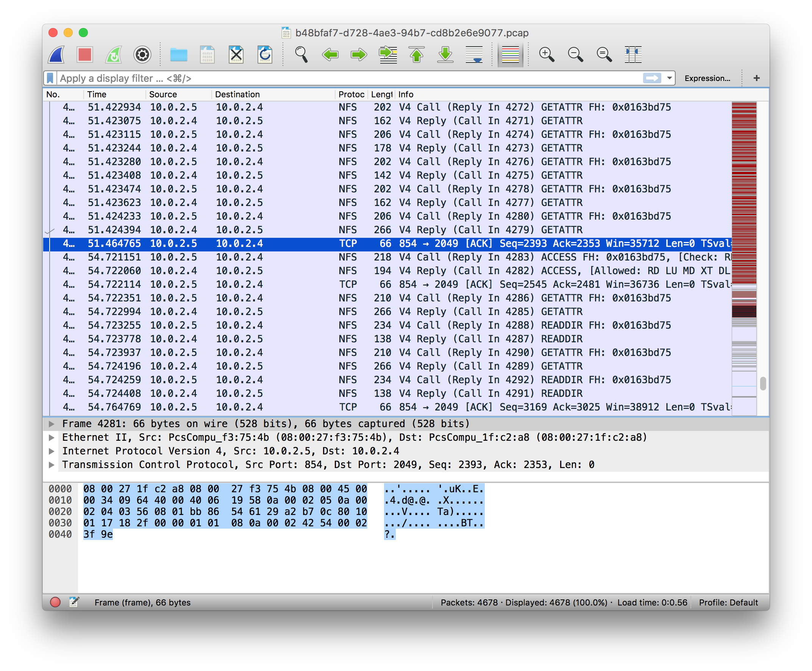Click the reload capture file icon
Image resolution: width=812 pixels, height=671 pixels.
265,55
